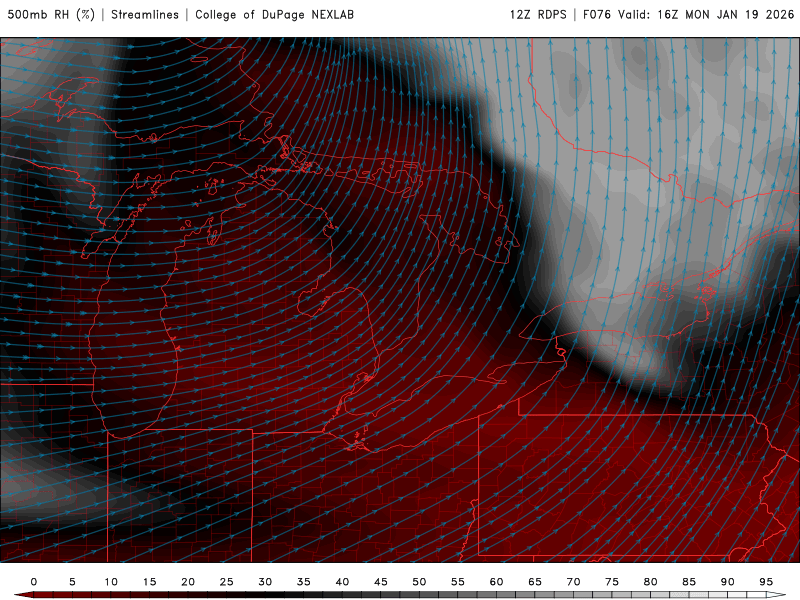The height and width of the screenshot is (600, 800).
Task: Click the "90" value on the color scale
Action: (728, 582)
